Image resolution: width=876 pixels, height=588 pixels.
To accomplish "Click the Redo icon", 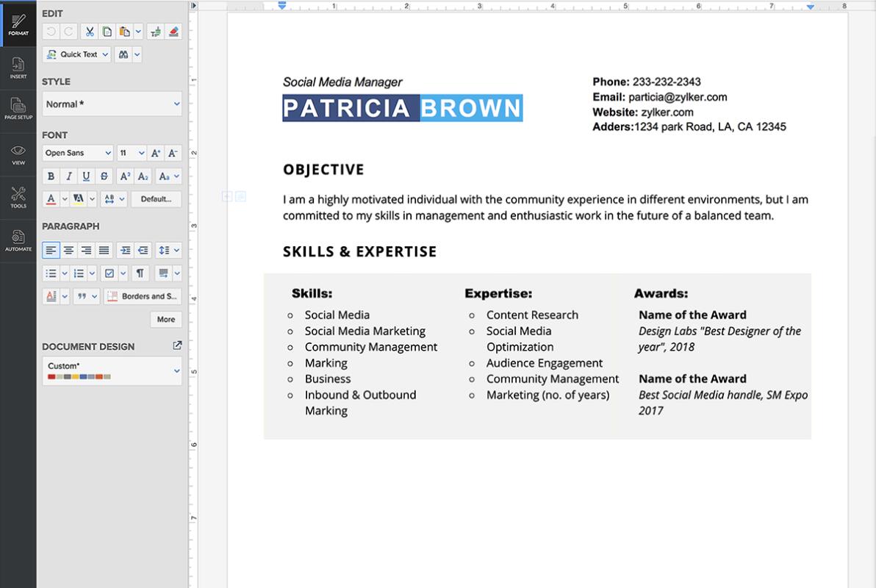I will pyautogui.click(x=69, y=32).
